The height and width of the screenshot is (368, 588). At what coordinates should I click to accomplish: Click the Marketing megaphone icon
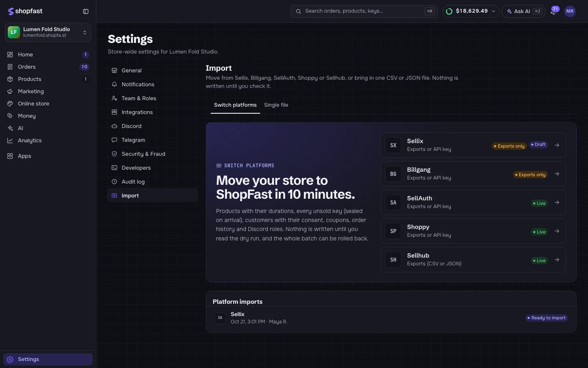pos(10,91)
